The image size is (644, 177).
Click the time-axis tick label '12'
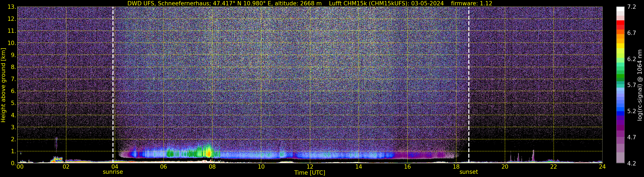click(310, 167)
